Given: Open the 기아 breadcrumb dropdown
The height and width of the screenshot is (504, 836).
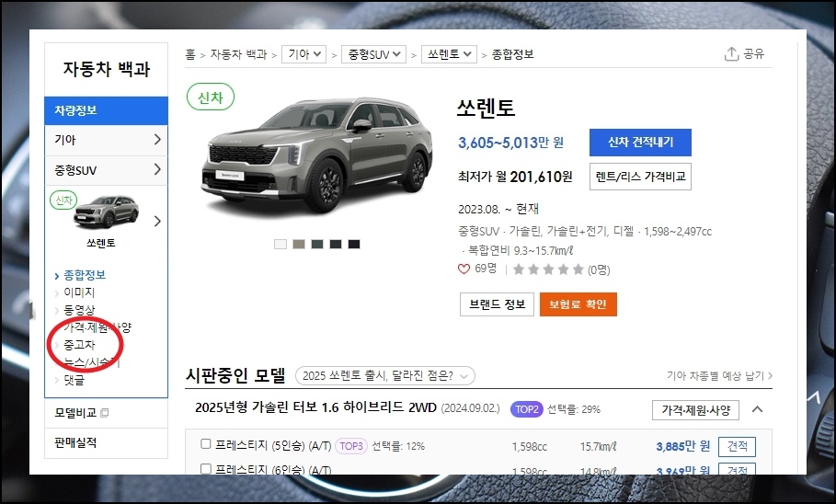Looking at the screenshot, I should [303, 54].
